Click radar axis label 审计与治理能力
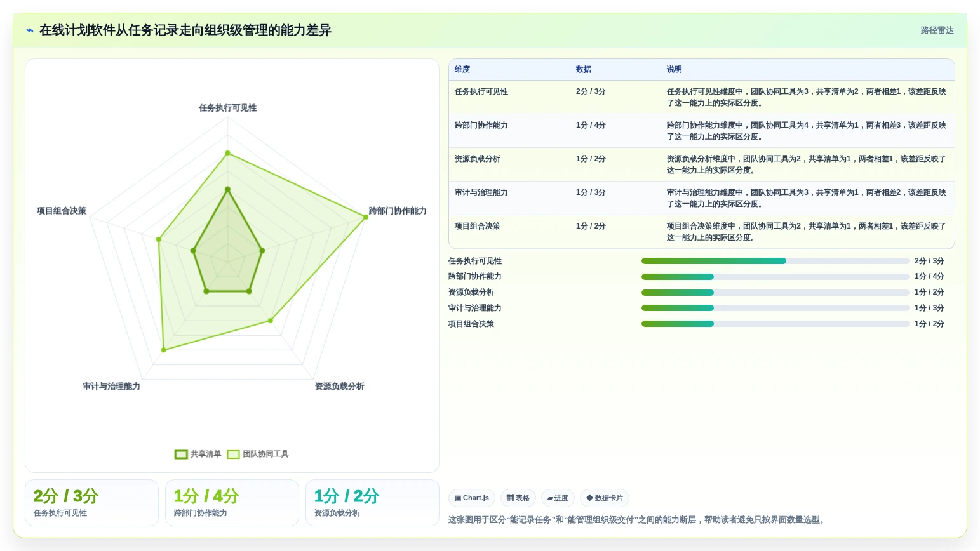This screenshot has width=980, height=551. click(x=111, y=387)
